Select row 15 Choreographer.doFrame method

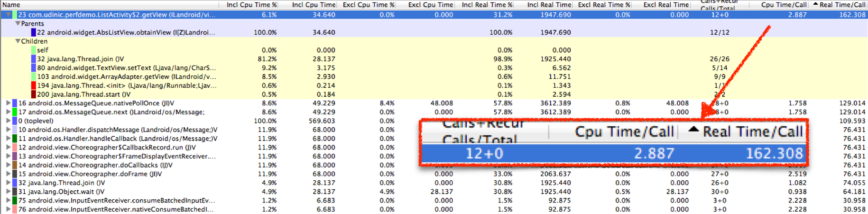pyautogui.click(x=95, y=174)
